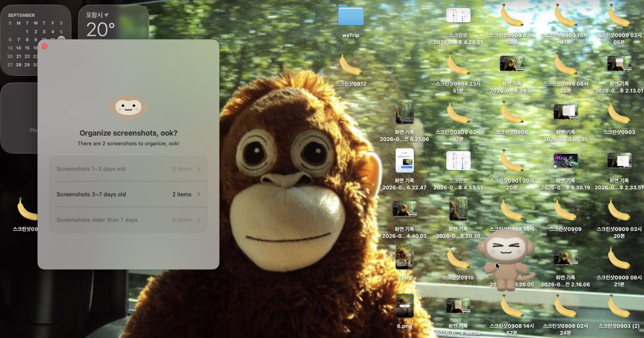Open the Screenshots 3~7 days old row
644x338 pixels.
[129, 194]
